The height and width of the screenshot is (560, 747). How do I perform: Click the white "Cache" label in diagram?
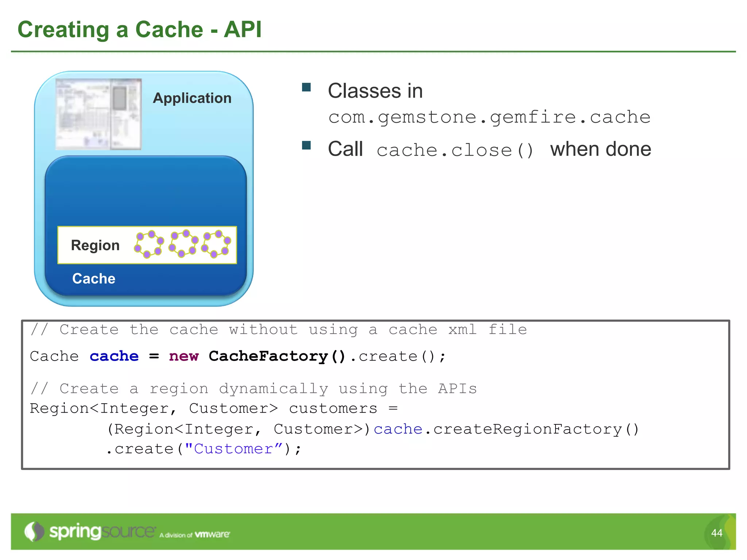pyautogui.click(x=94, y=279)
